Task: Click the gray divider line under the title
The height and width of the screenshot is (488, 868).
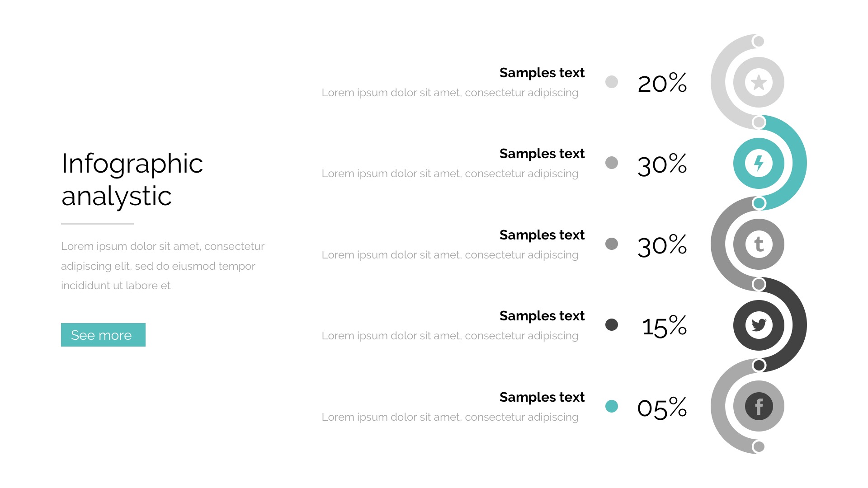Action: 97,223
